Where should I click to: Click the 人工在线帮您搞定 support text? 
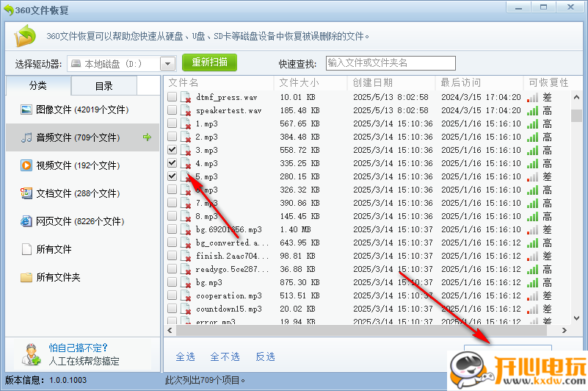click(84, 362)
